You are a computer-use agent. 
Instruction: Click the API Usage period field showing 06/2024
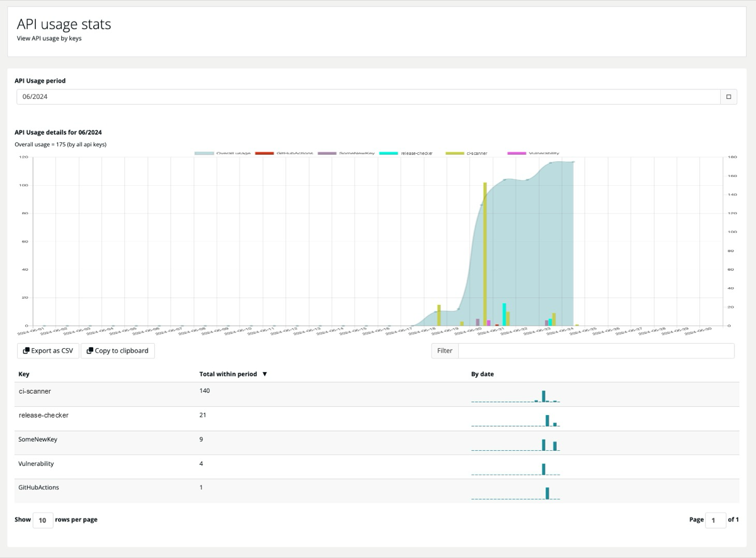(x=369, y=96)
